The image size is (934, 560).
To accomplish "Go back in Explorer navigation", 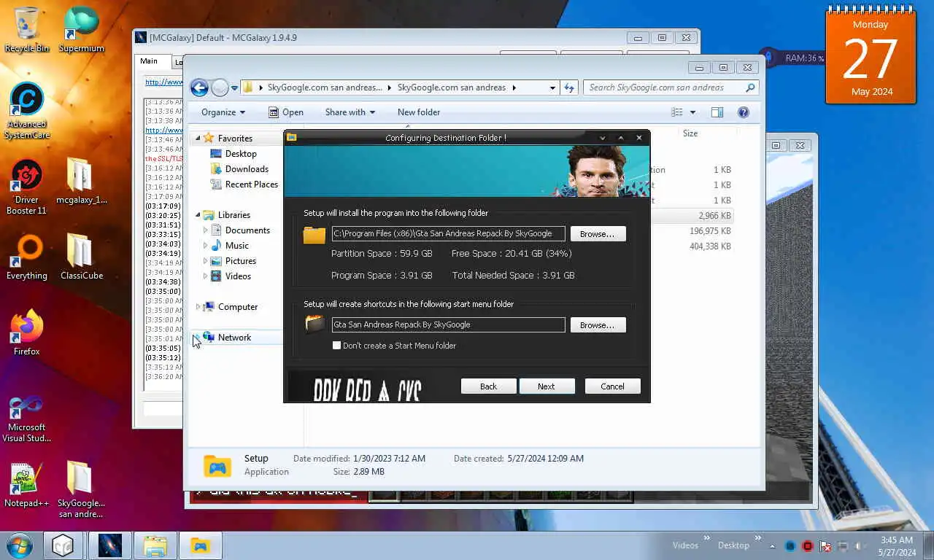I will (199, 87).
